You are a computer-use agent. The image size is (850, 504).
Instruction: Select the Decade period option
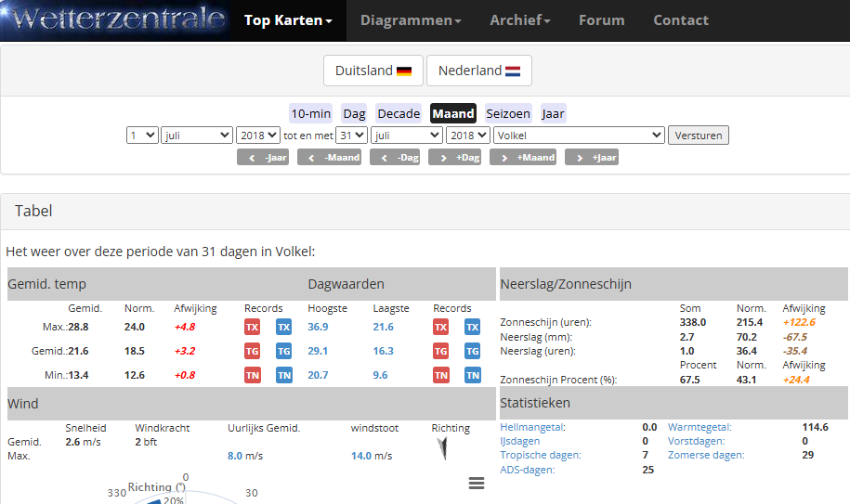(x=399, y=113)
